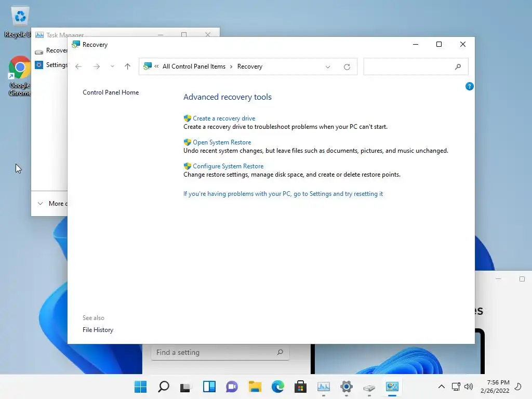The width and height of the screenshot is (532, 399).
Task: Open File Explorer from taskbar
Action: point(255,387)
